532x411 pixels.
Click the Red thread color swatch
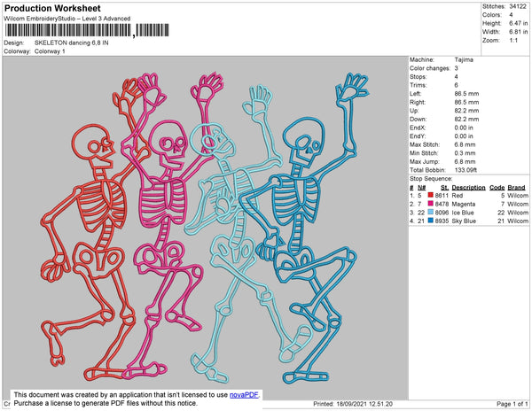pyautogui.click(x=431, y=195)
